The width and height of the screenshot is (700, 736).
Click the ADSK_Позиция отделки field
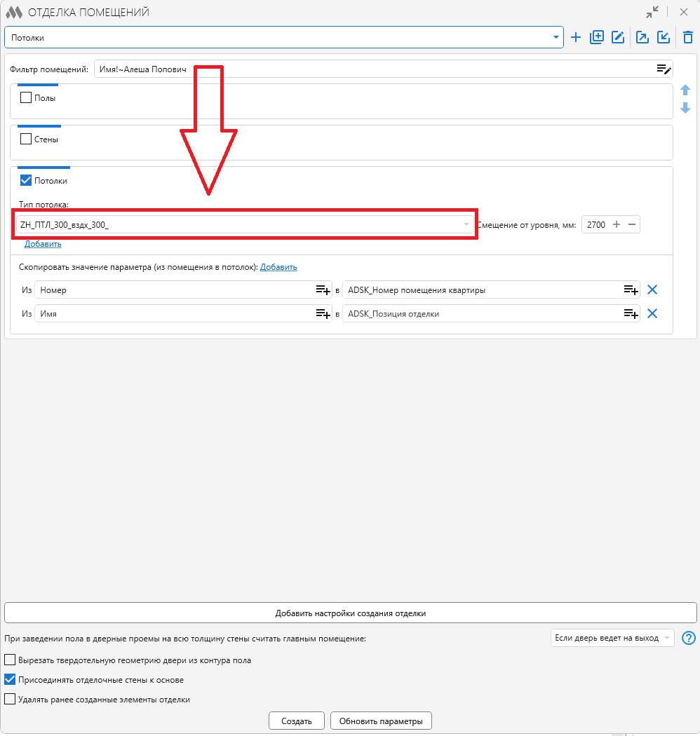click(x=491, y=313)
